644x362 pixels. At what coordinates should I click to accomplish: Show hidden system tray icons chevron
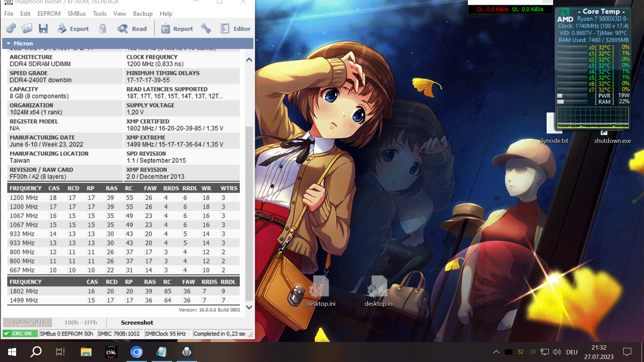[496, 352]
